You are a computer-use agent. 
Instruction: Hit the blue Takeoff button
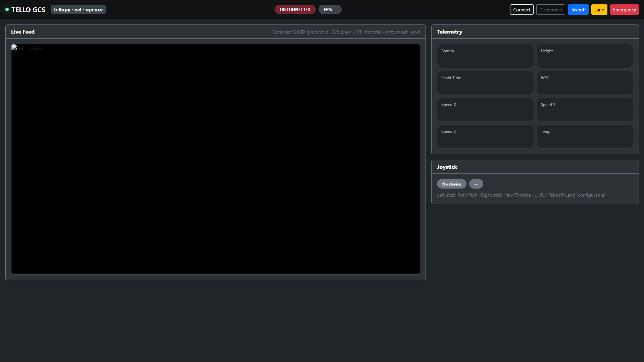pos(578,10)
